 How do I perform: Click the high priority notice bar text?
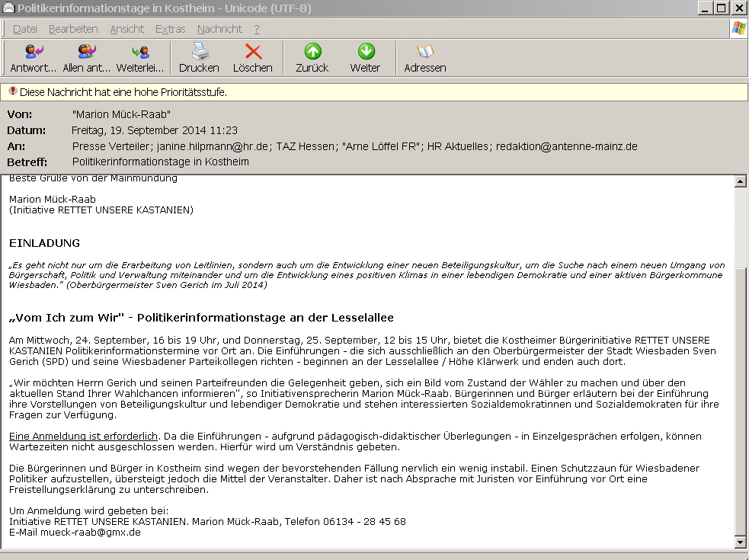pos(123,92)
